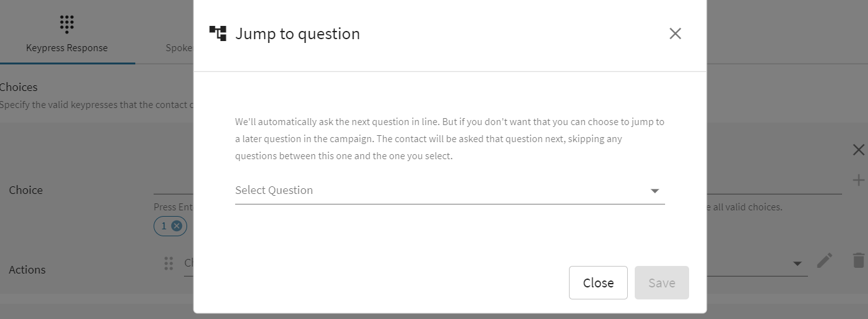Remove keypress chip 1 via its x

tap(177, 226)
